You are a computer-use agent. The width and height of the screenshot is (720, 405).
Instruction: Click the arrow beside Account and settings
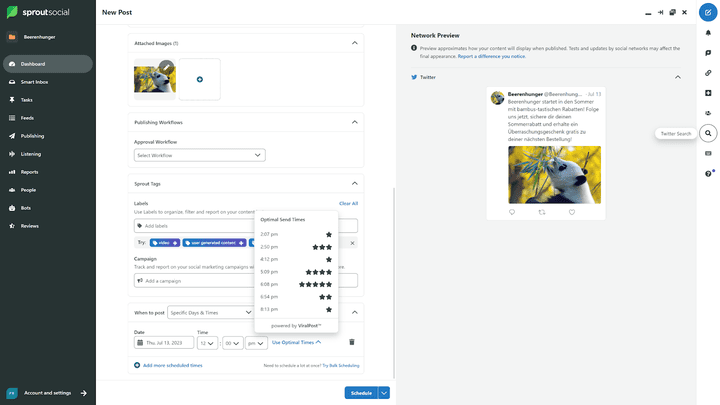[x=84, y=393]
